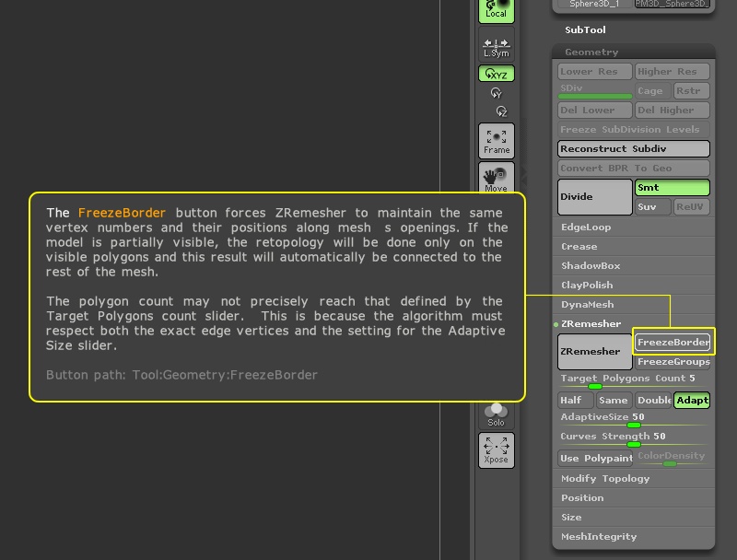Adjust Target Polygons Count slider
The width and height of the screenshot is (737, 560).
[634, 381]
